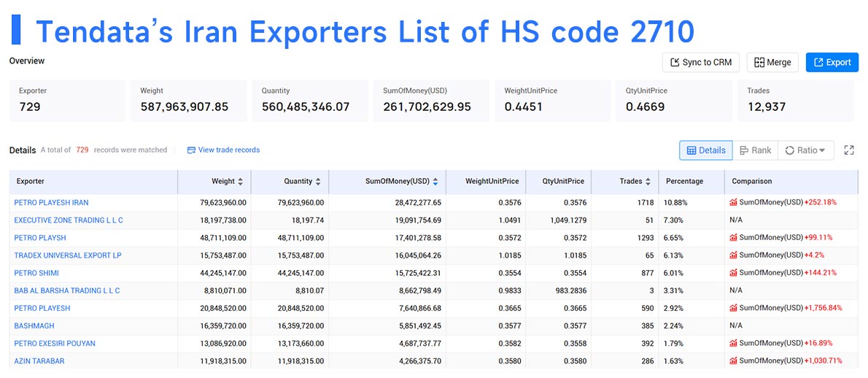Click the 729 records matched count
This screenshot has width=868, height=378.
click(82, 150)
